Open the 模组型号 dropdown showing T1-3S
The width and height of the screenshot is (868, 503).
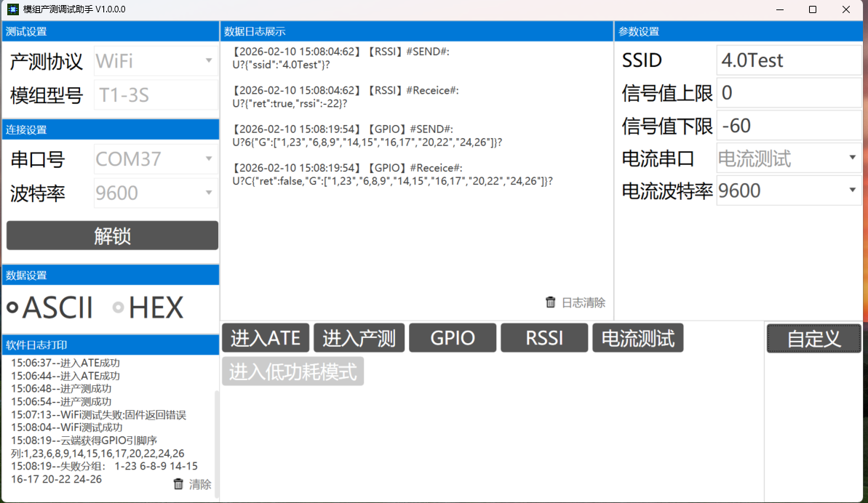155,94
